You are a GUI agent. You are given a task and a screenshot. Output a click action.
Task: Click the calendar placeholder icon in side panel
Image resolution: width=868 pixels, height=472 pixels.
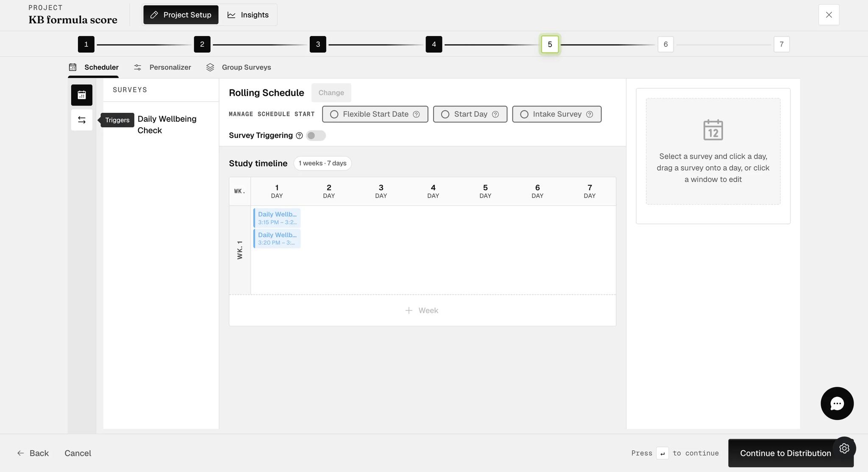[713, 130]
